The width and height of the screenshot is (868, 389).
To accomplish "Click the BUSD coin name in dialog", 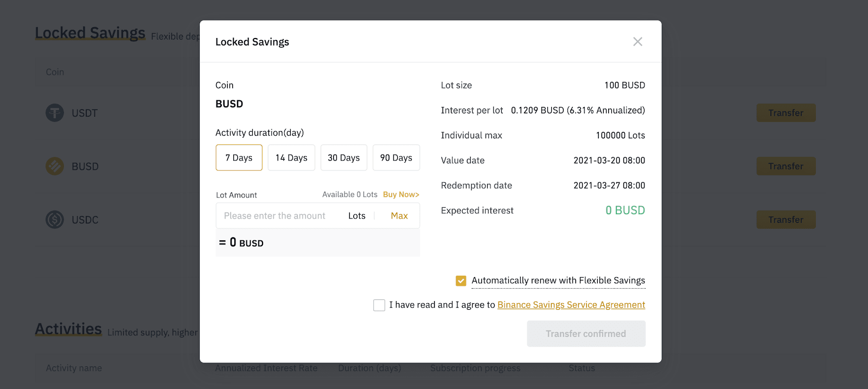I will (229, 104).
